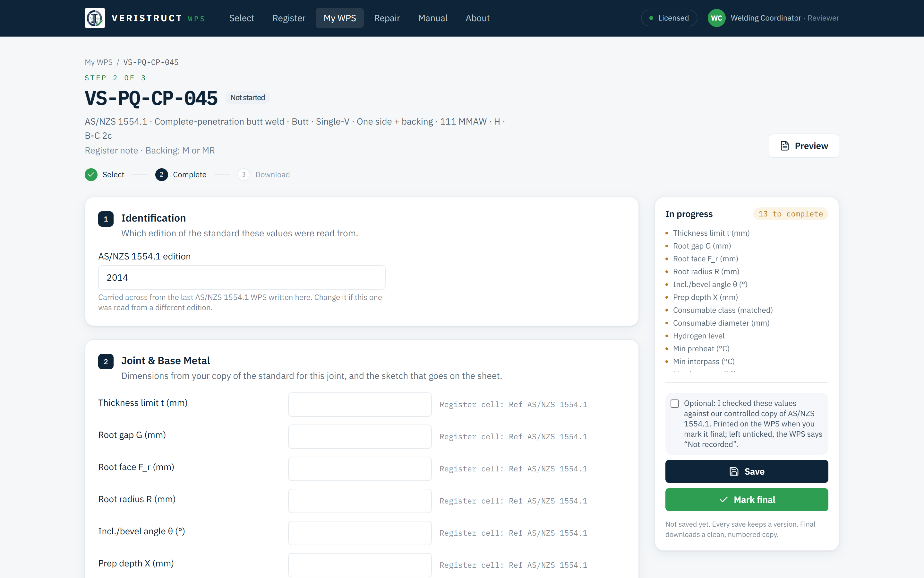Click the Joint & Base Metal heading

point(165,361)
